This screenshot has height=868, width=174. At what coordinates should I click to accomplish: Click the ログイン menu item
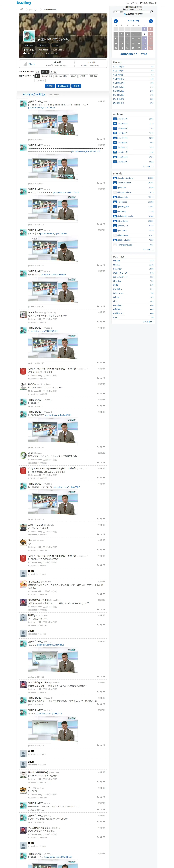click(x=132, y=3)
